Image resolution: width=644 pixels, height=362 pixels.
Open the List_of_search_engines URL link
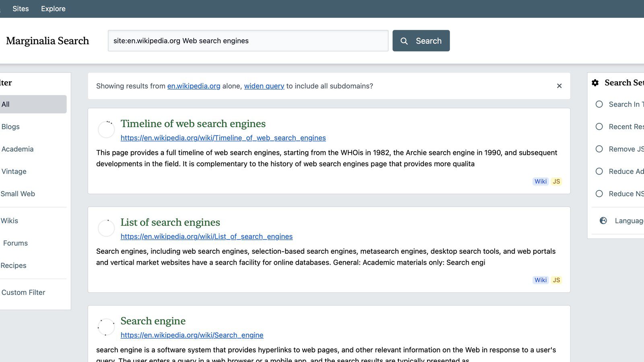(x=206, y=237)
